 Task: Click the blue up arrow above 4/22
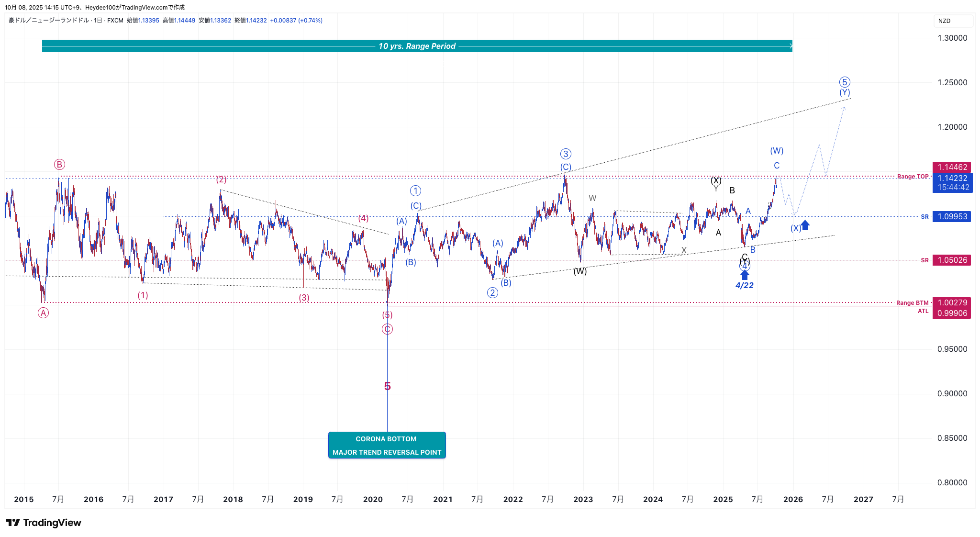[745, 275]
